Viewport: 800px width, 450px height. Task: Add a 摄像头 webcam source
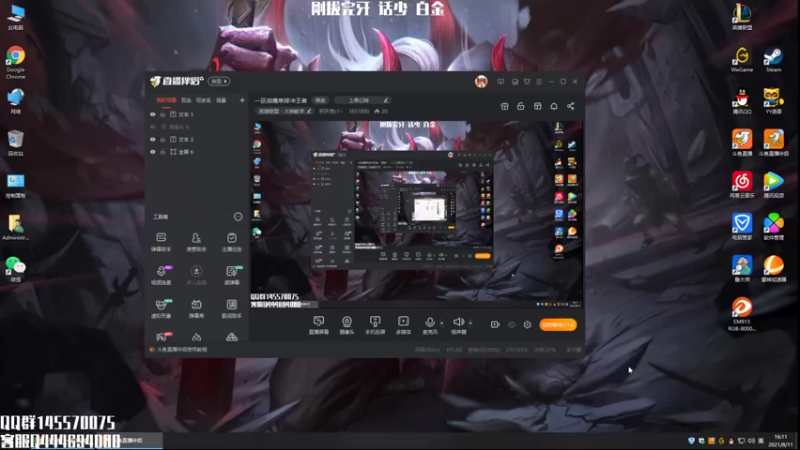coord(347,325)
